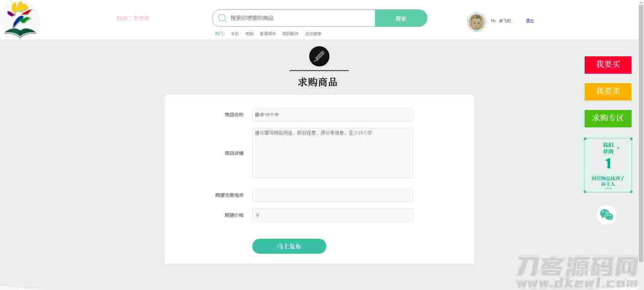The image size is (644, 290).
Task: Click the large green number 1 counter
Action: pos(608,164)
